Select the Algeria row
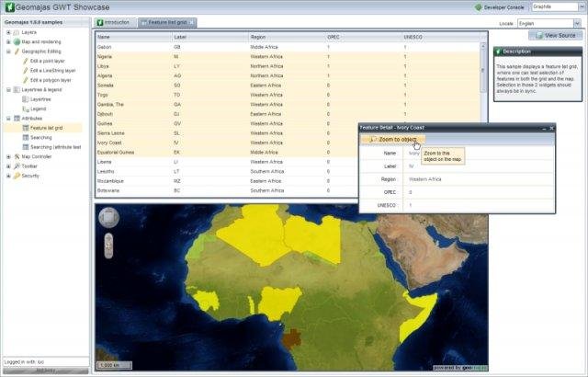 [288, 75]
